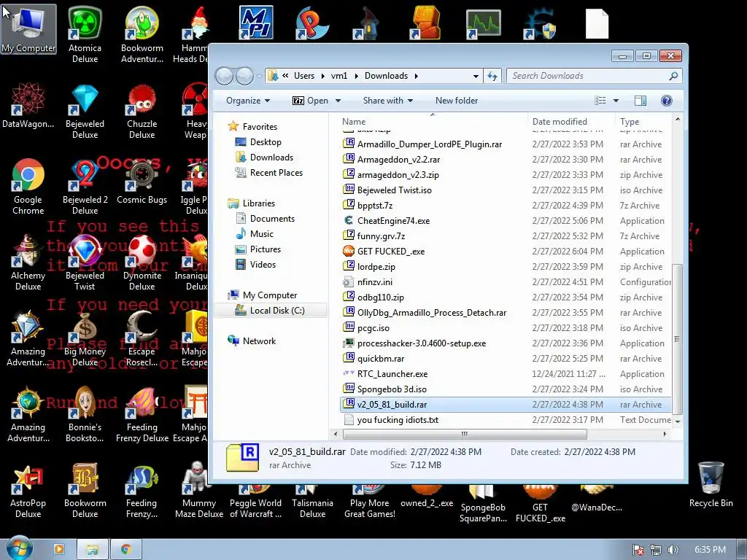Select Cosmic Bugs desktop icon

pyautogui.click(x=142, y=181)
